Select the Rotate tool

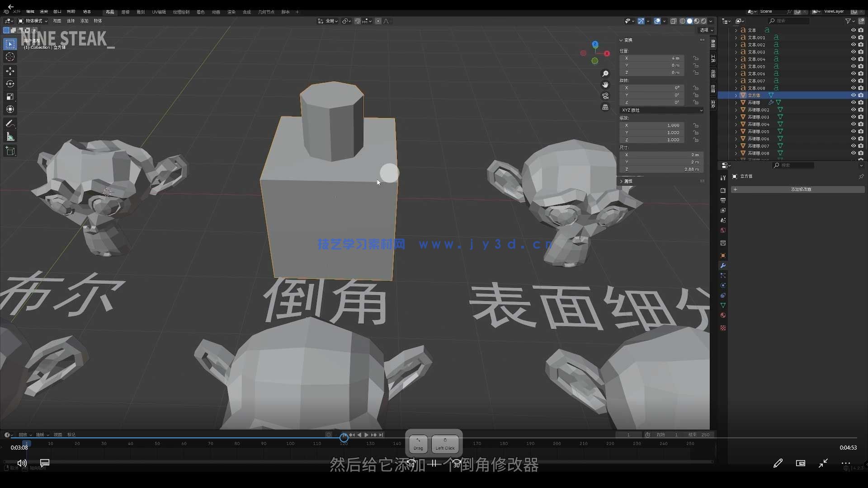10,84
